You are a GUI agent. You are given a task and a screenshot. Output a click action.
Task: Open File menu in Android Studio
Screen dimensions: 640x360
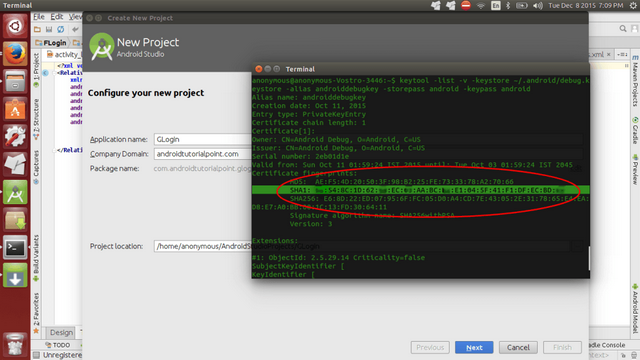tap(39, 17)
